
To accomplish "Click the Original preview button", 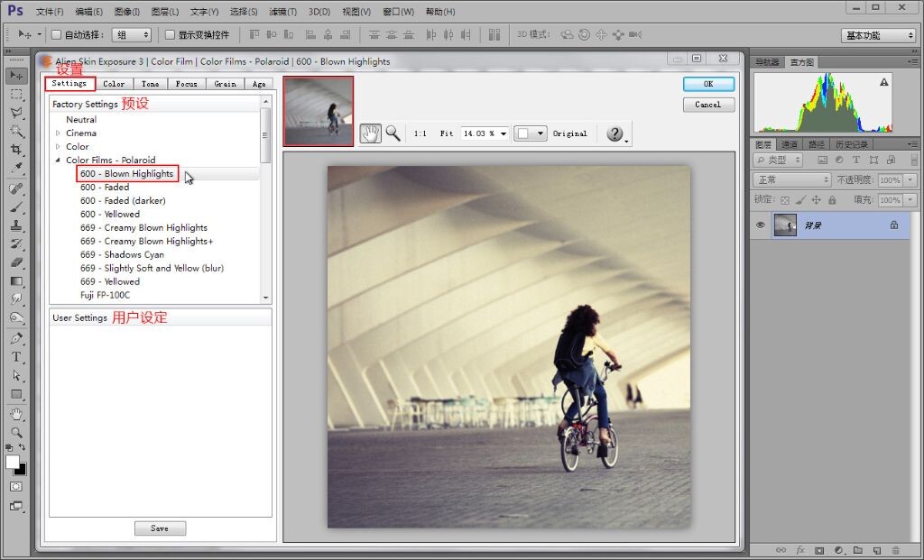I will click(x=570, y=133).
